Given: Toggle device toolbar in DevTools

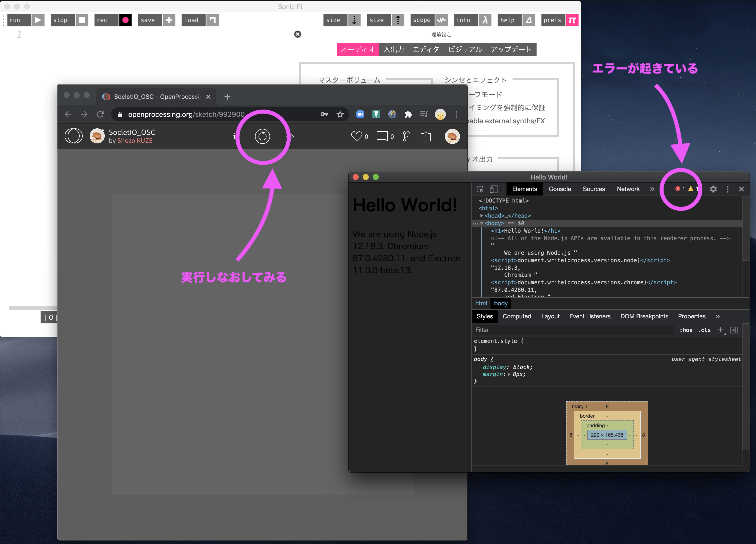Looking at the screenshot, I should (x=494, y=189).
